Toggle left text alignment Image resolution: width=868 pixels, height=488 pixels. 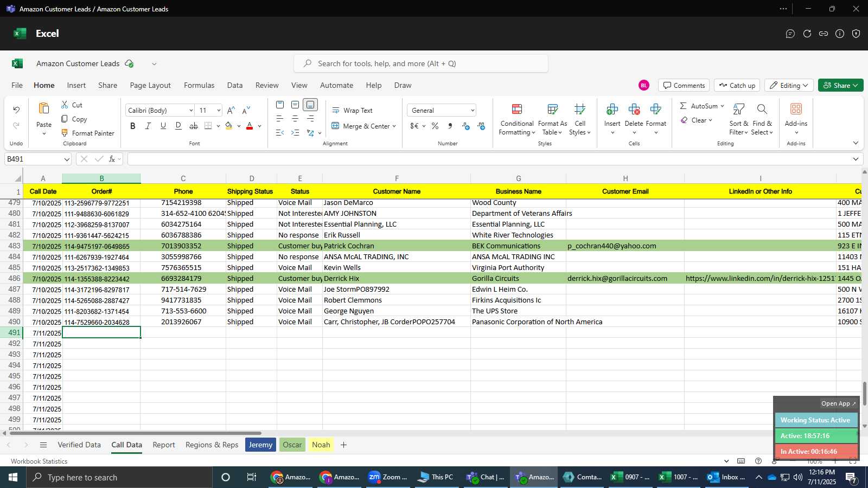tap(280, 118)
